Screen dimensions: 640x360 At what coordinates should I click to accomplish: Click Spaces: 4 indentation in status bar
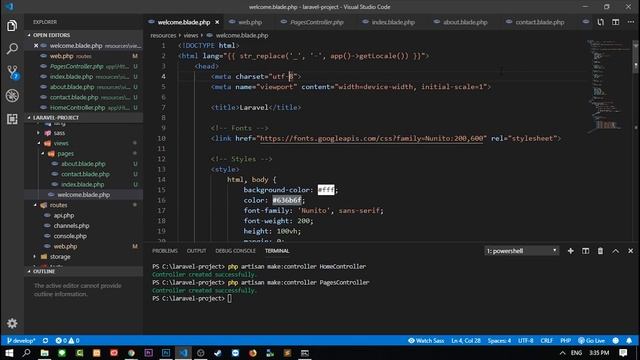499,340
